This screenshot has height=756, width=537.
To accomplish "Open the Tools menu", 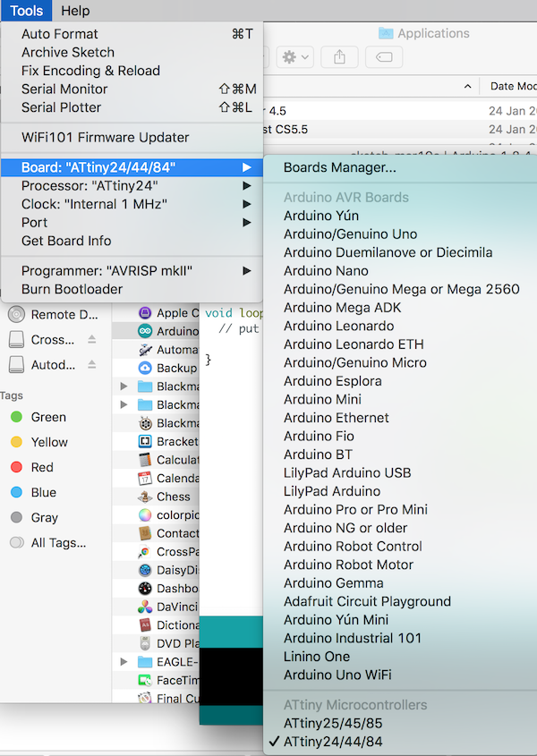I will click(x=27, y=11).
